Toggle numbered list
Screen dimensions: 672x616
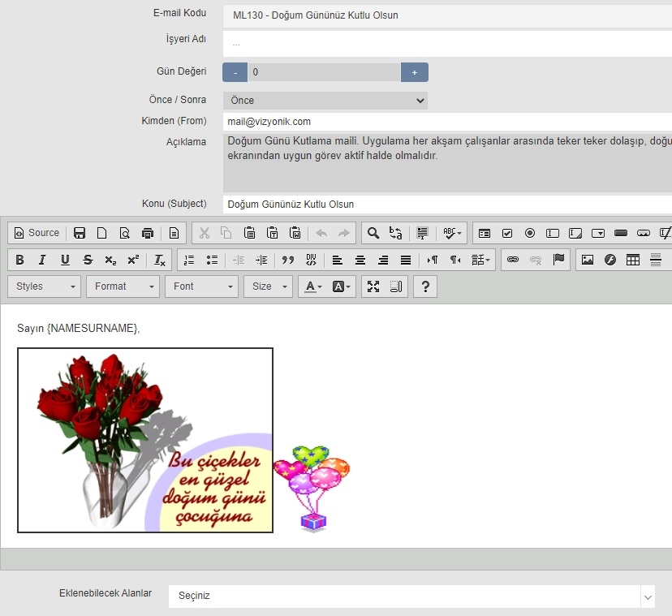pos(189,260)
